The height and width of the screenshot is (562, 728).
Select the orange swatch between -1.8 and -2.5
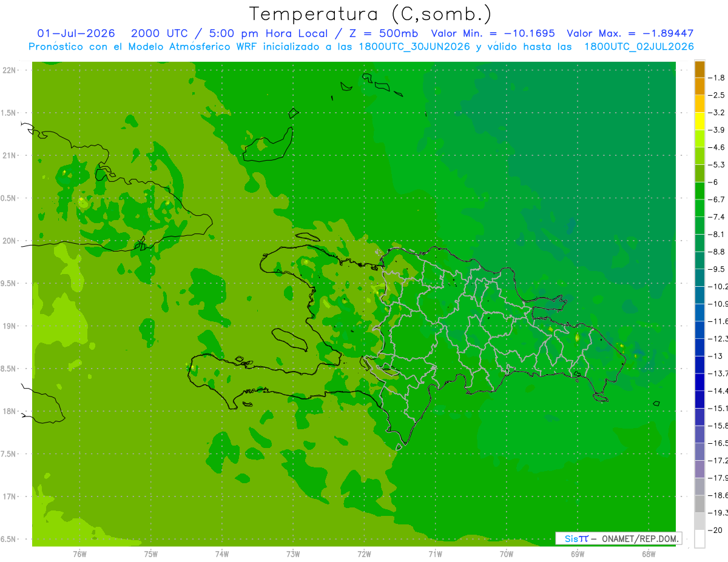tap(699, 86)
